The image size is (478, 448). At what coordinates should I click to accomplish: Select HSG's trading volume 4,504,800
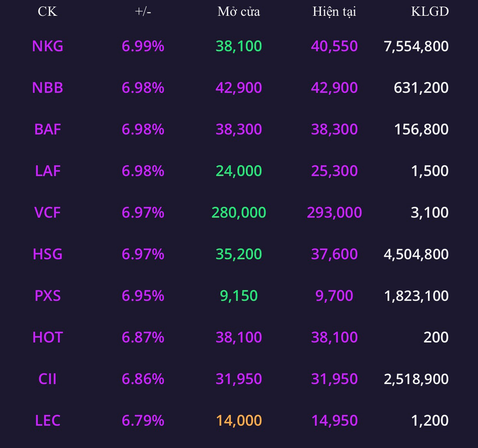pyautogui.click(x=416, y=254)
